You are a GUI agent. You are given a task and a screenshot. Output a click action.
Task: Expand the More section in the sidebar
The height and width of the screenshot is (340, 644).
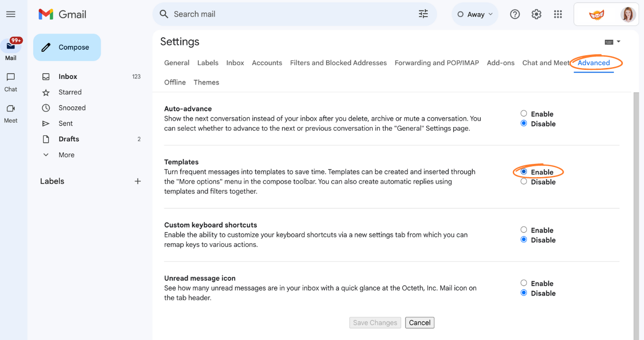coord(66,154)
